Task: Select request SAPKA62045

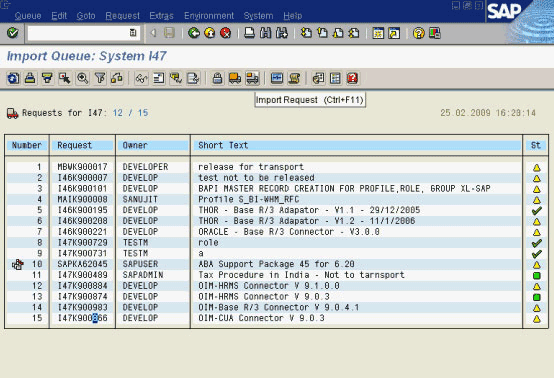Action: pyautogui.click(x=82, y=264)
